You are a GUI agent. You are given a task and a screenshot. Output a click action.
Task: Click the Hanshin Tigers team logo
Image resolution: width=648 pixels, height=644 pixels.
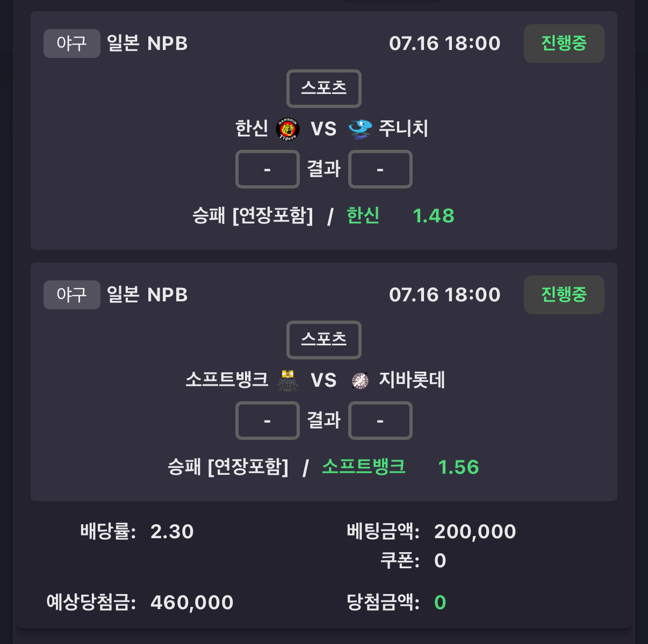[x=287, y=129]
